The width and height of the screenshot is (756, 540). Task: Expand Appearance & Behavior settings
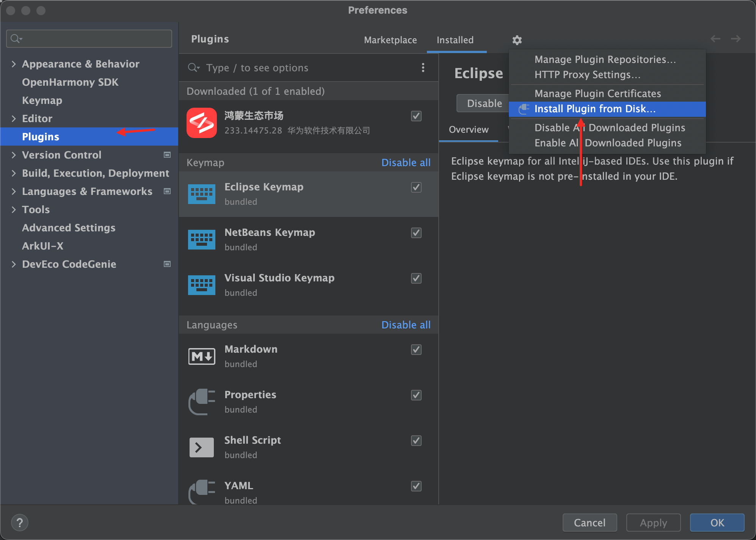pyautogui.click(x=14, y=64)
